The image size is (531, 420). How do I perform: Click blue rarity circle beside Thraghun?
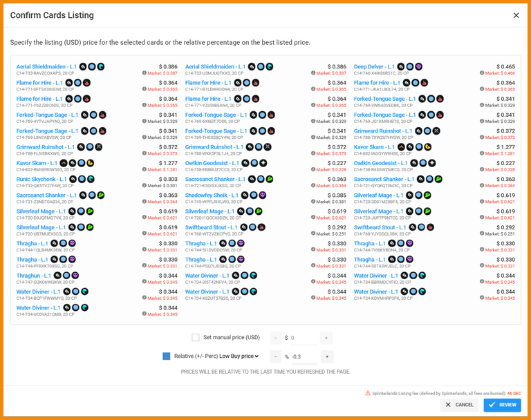[66, 276]
